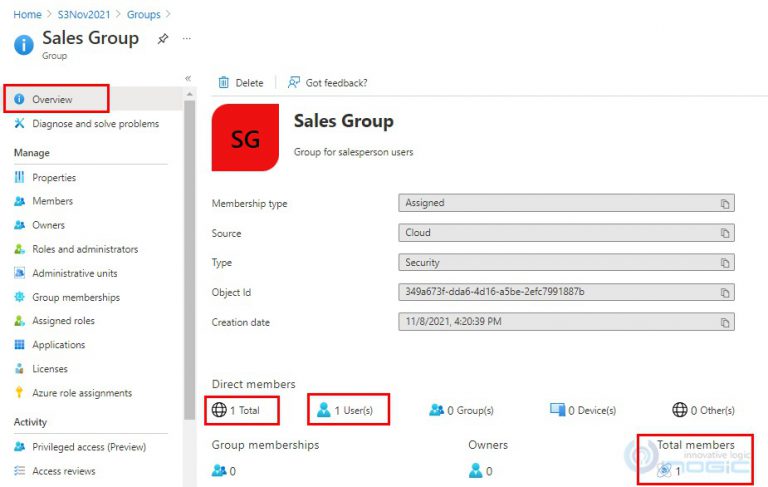Go to Members in the sidebar
The image size is (768, 487).
click(52, 201)
